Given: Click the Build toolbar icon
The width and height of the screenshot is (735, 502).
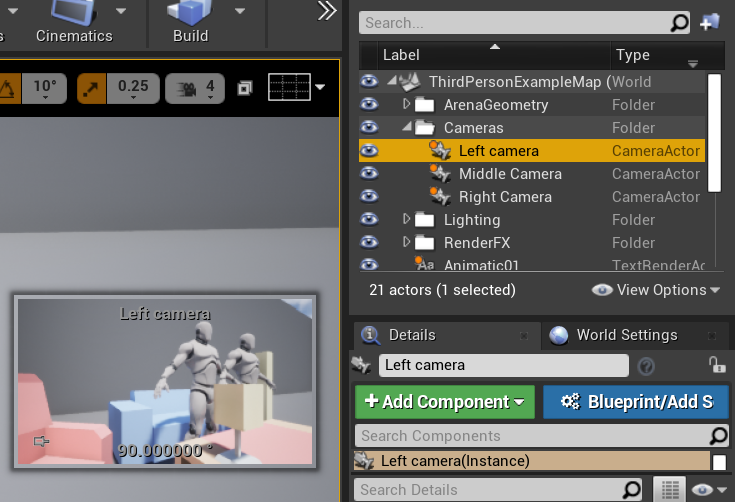Looking at the screenshot, I should pyautogui.click(x=189, y=14).
